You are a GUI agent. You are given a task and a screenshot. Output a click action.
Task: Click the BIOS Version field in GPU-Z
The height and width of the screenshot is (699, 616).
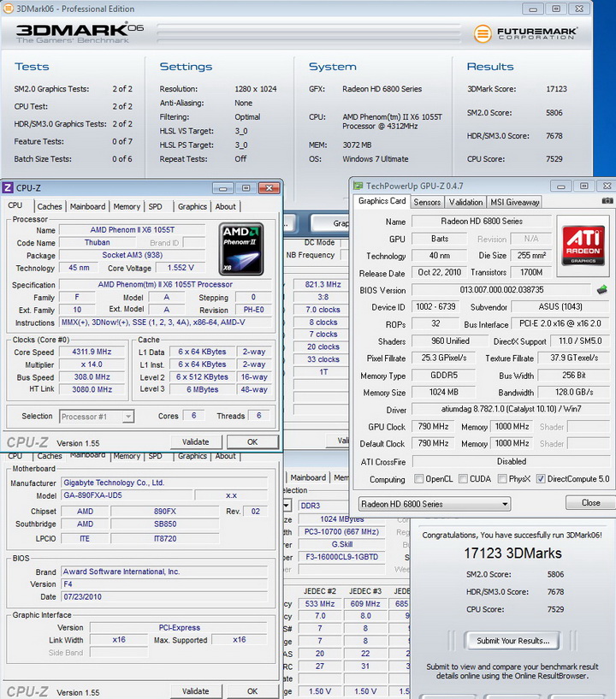(x=501, y=290)
